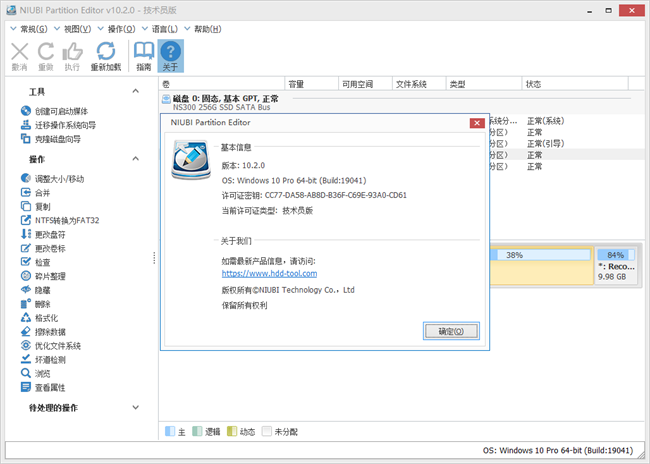This screenshot has height=464, width=650.
Task: Select the row with status 正常(系统)
Action: (567, 121)
